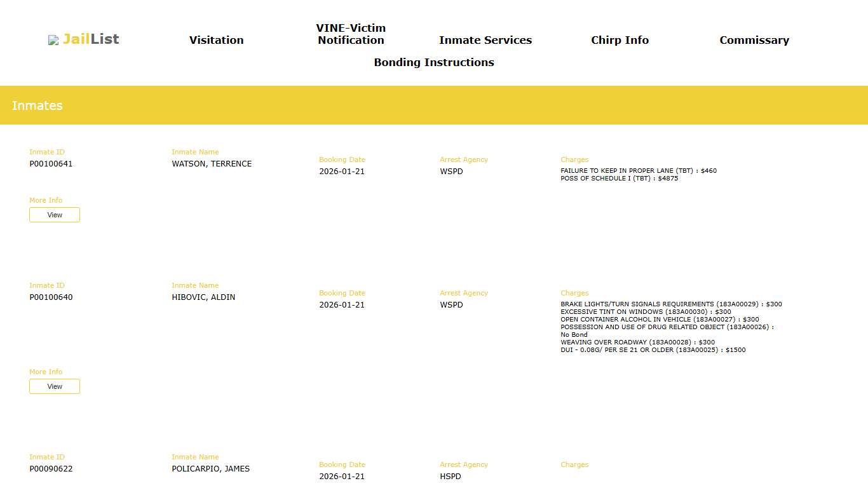Open Bonding Instructions link
The height and width of the screenshot is (488, 868).
coord(433,62)
